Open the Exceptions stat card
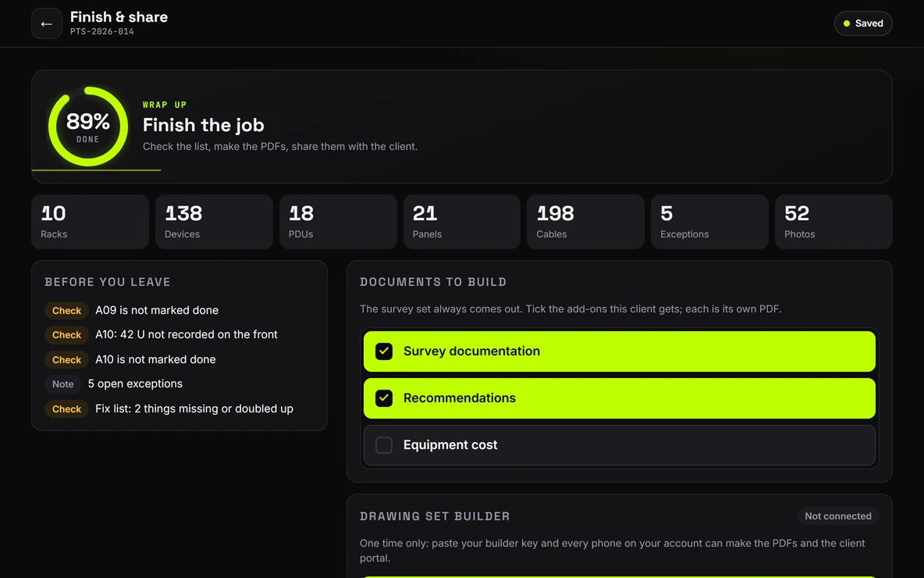This screenshot has width=924, height=578. coord(709,222)
